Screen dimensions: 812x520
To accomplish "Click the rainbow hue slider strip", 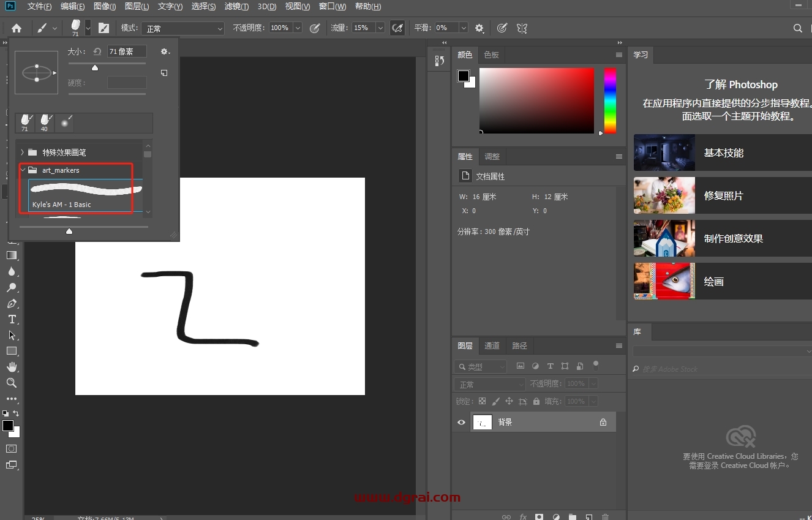I will click(610, 100).
